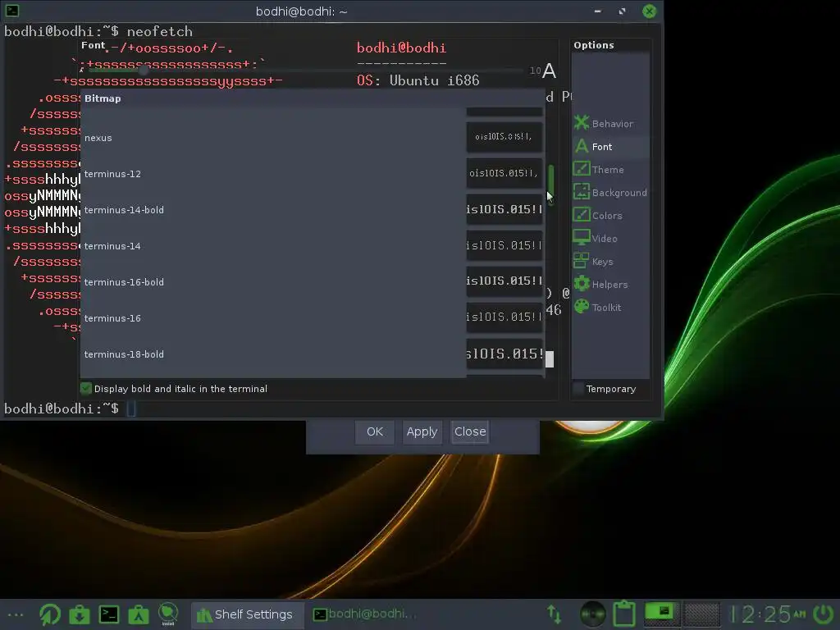Viewport: 840px width, 630px height.
Task: Open the network connection tray icon
Action: [554, 614]
